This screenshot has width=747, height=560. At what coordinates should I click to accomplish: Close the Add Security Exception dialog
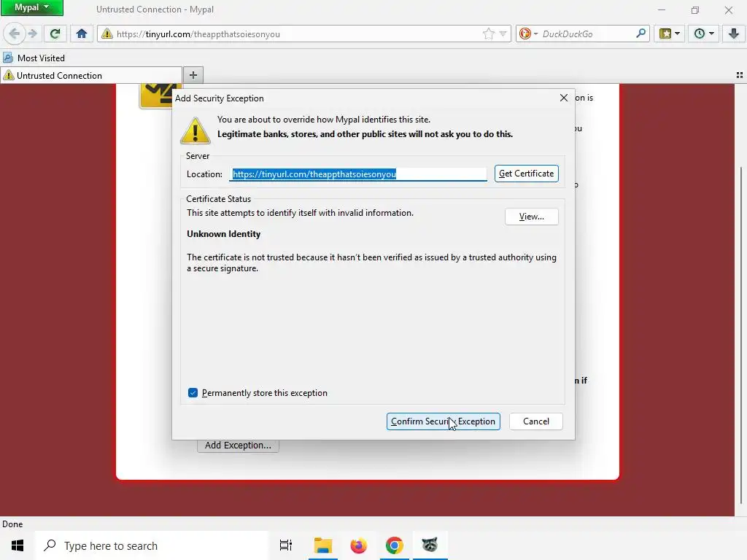point(564,98)
